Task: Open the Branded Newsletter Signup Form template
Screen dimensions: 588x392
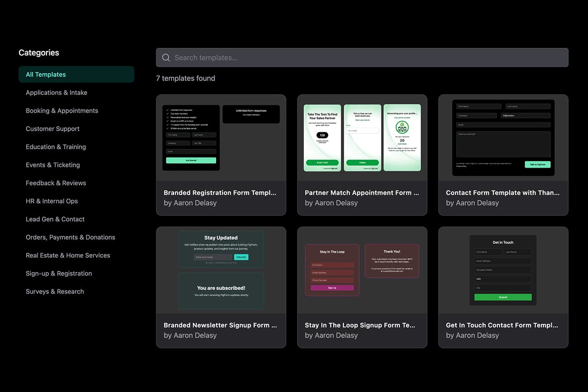Action: coord(221,286)
